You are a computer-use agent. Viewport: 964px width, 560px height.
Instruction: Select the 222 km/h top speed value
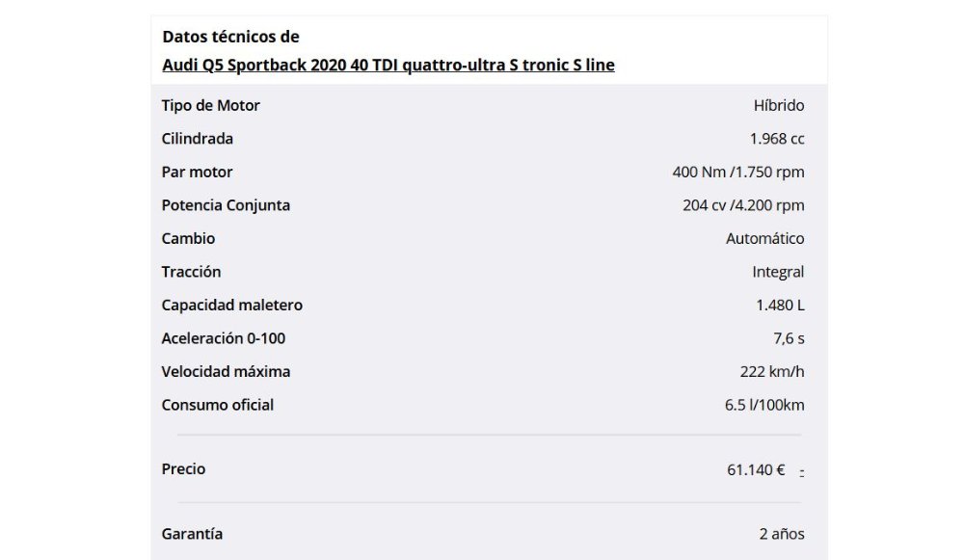pos(771,371)
